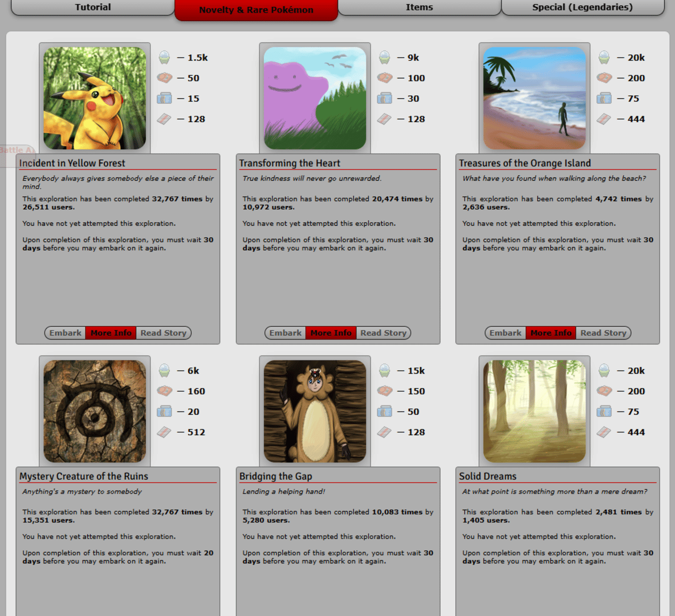Open the Items tab
The image size is (675, 616).
click(419, 7)
